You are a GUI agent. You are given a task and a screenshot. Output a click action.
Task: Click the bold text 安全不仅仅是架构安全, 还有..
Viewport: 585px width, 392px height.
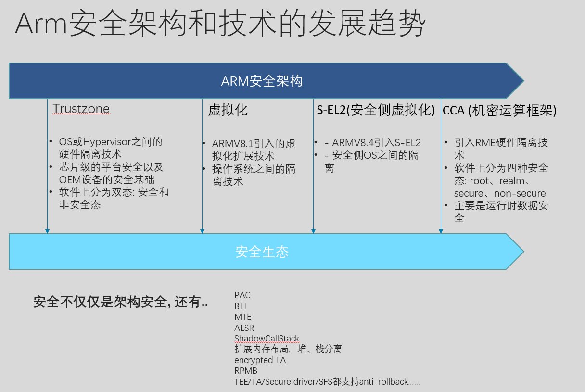[121, 302]
